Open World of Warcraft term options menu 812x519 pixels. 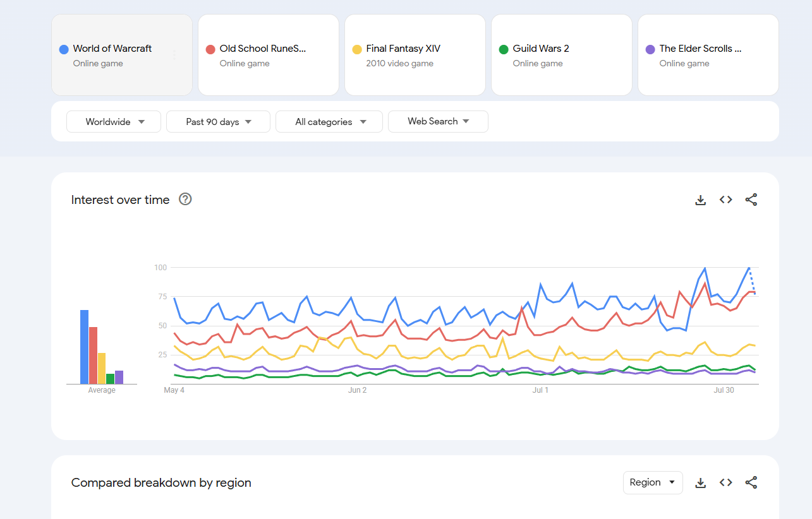coord(174,56)
